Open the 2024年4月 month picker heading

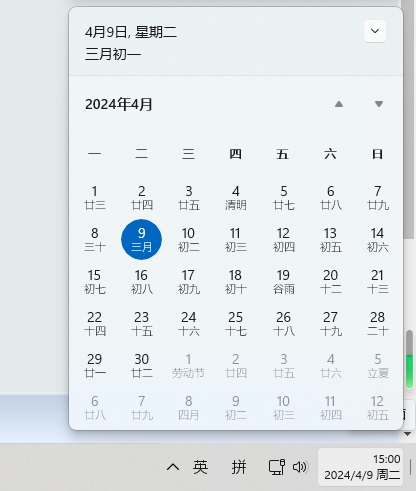[x=119, y=104]
